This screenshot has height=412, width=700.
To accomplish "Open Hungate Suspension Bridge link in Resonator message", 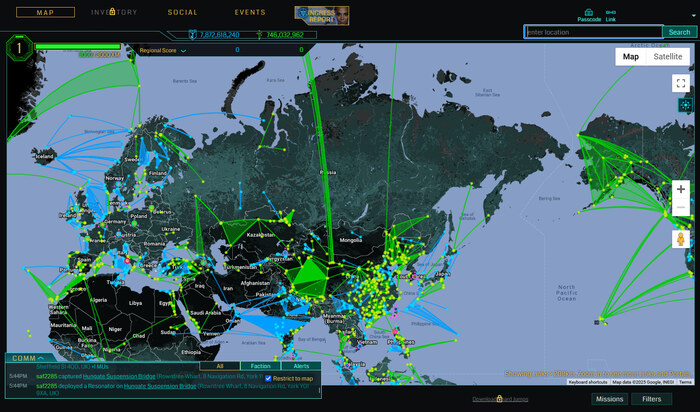I will click(x=160, y=386).
